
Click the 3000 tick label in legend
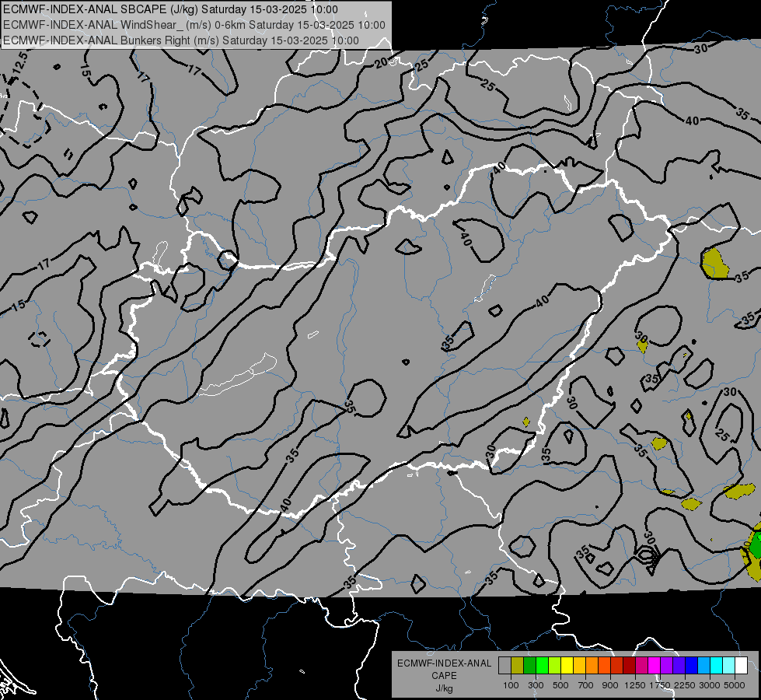(710, 685)
